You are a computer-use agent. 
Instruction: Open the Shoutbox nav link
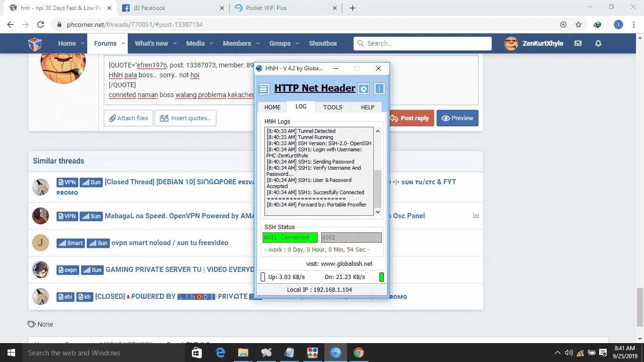click(323, 43)
